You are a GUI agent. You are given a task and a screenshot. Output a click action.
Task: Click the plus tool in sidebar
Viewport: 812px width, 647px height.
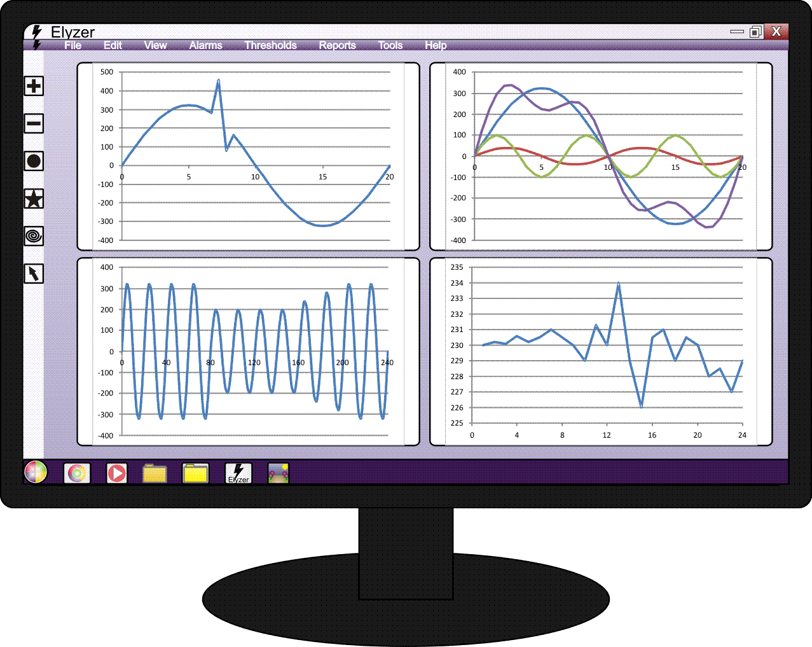pos(34,86)
